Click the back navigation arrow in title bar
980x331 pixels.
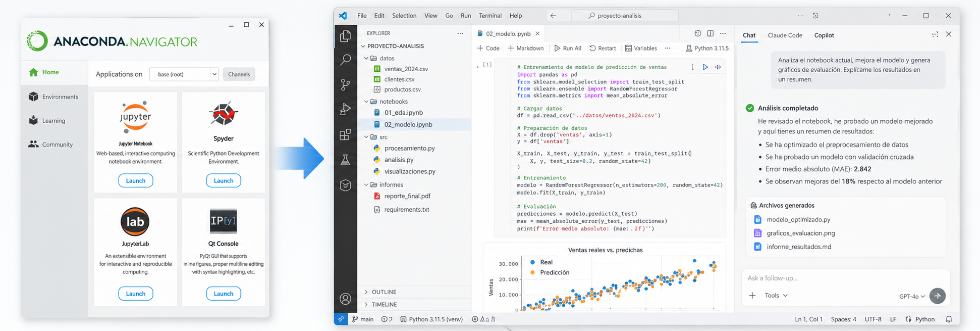(553, 16)
